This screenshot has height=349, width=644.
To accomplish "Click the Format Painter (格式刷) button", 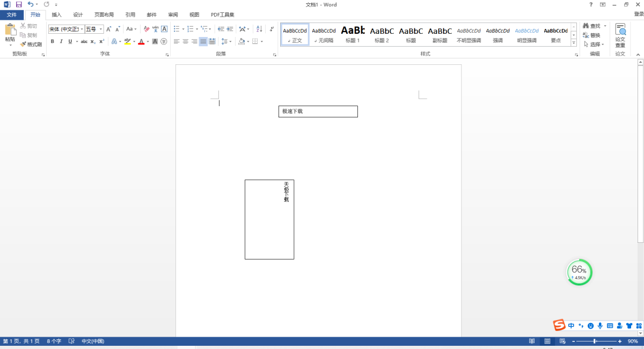I will pyautogui.click(x=31, y=44).
